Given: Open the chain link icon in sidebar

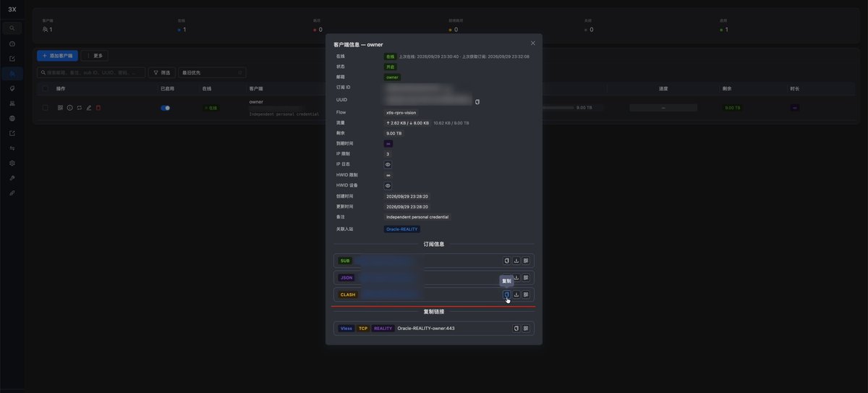Looking at the screenshot, I should tap(12, 193).
